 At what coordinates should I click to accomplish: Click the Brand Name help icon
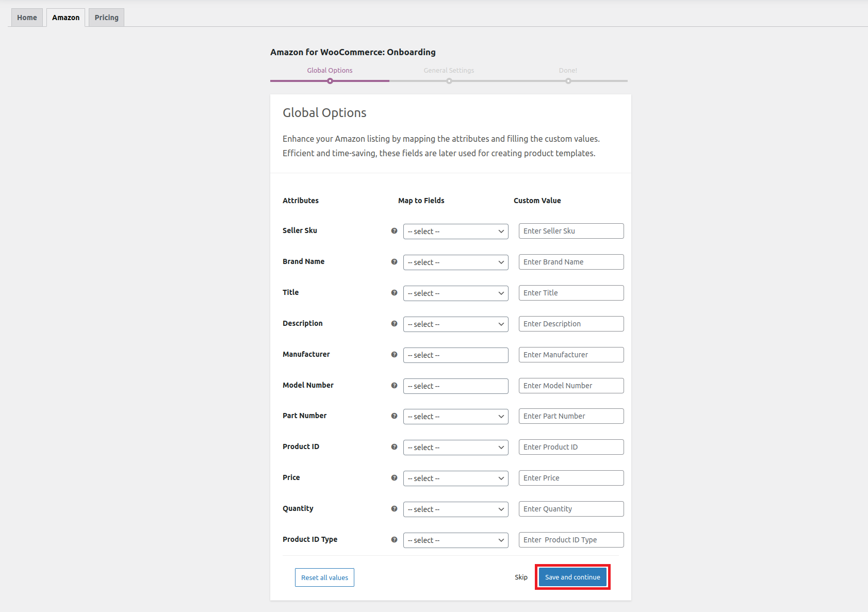394,262
